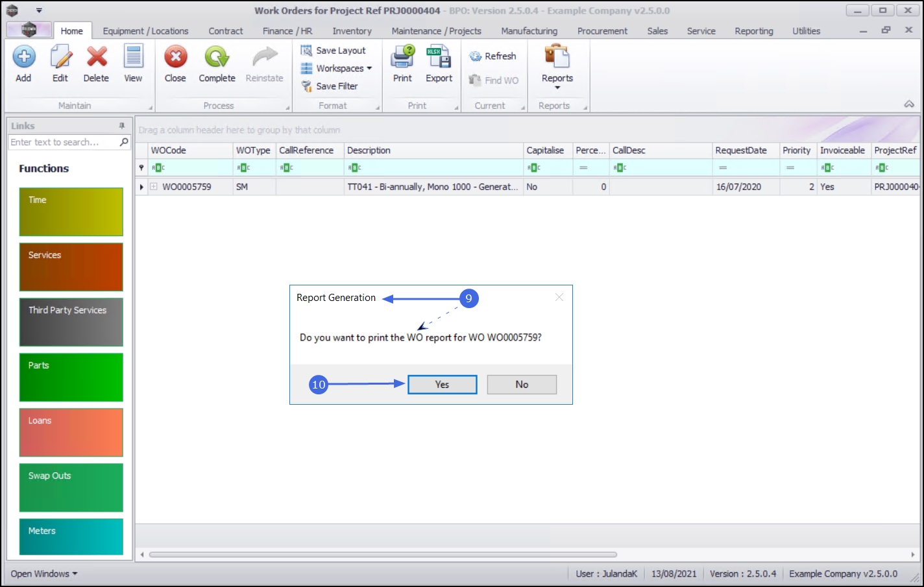Open the Services function tile
The width and height of the screenshot is (924, 587).
[x=71, y=267]
